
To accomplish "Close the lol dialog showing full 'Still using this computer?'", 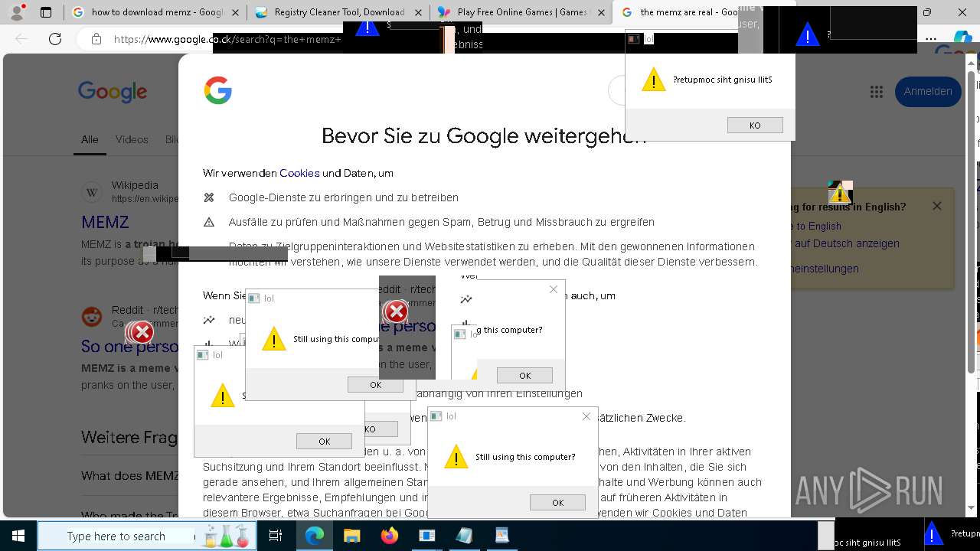I will [586, 416].
